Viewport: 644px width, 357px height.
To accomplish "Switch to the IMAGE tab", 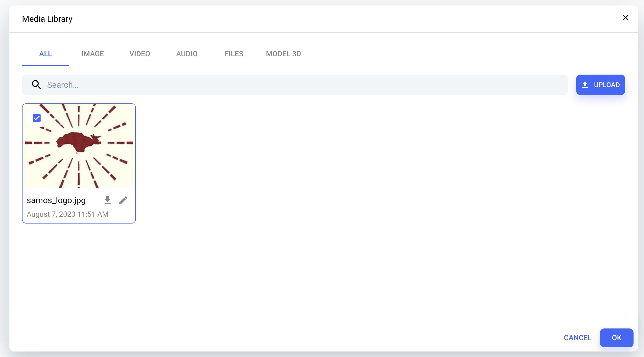I will (93, 54).
